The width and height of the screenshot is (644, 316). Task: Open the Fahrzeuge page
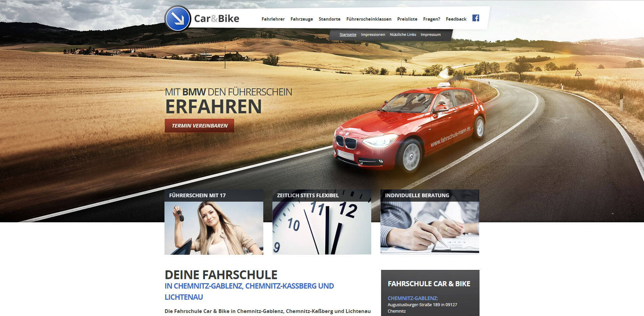(x=302, y=19)
